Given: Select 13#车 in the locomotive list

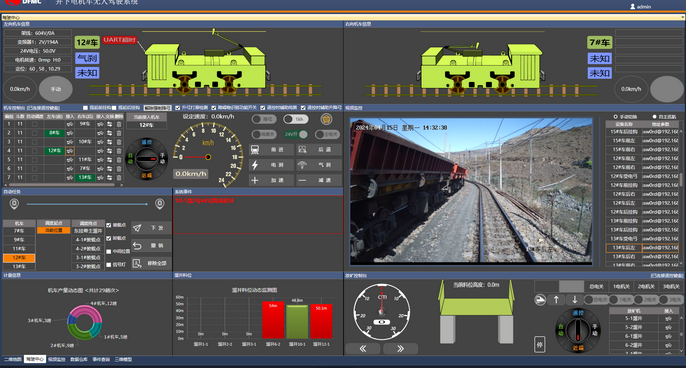Looking at the screenshot, I should click(19, 266).
